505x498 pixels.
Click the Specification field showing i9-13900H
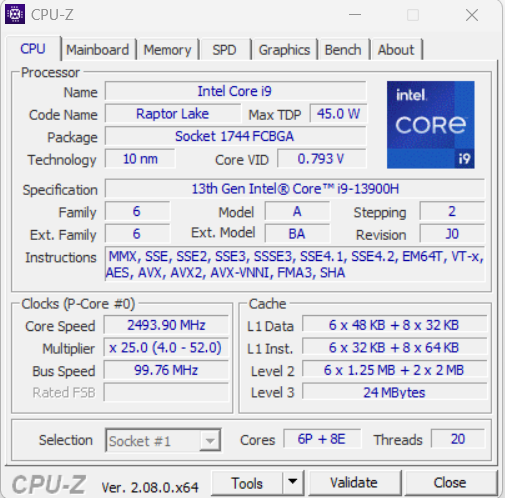(295, 189)
